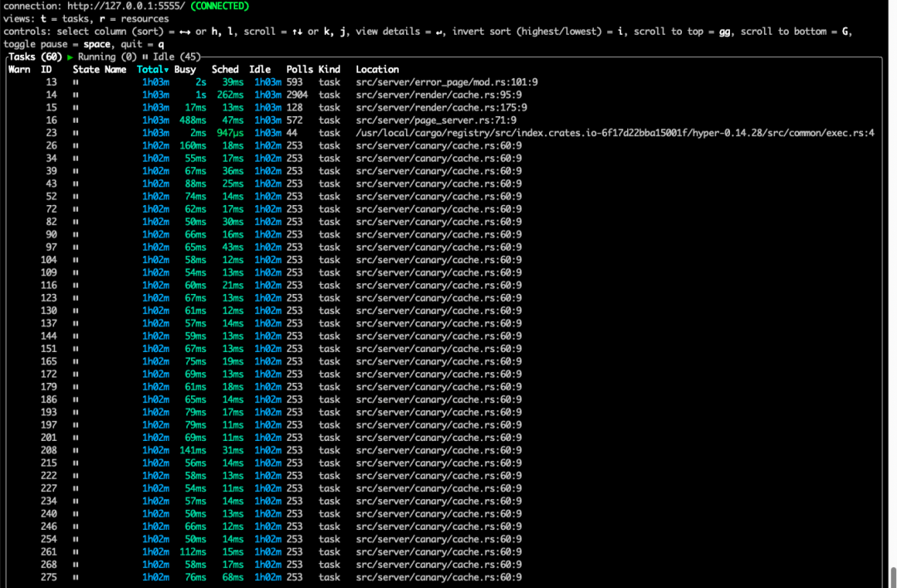Click the pause icon in row ID 104

[76, 260]
